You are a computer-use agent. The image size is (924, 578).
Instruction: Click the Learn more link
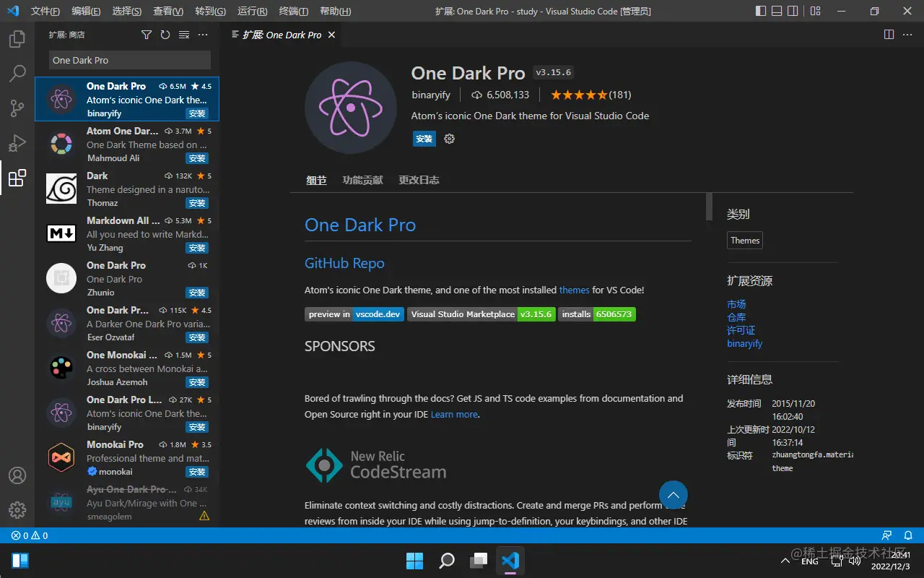pyautogui.click(x=454, y=414)
